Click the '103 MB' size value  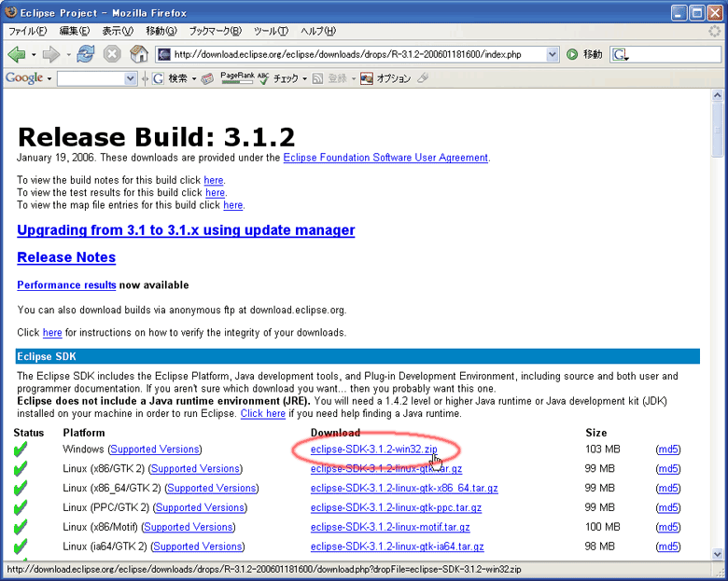(603, 450)
